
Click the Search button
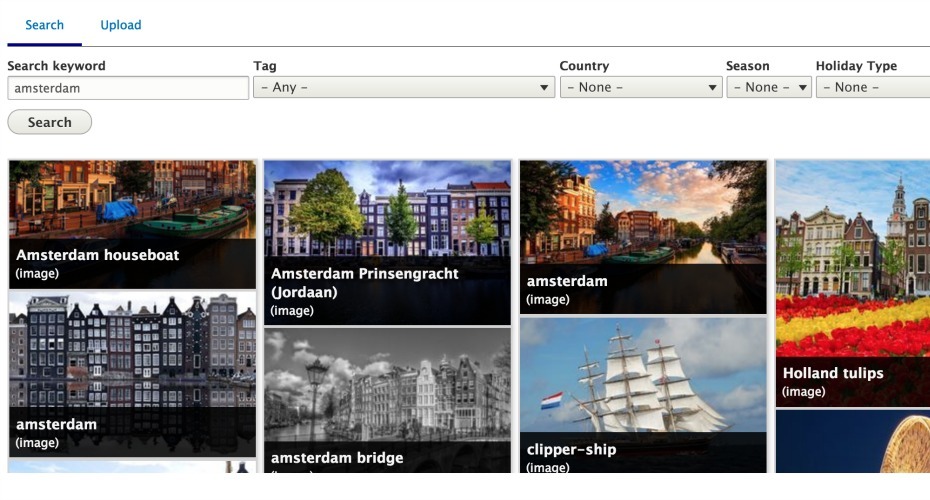[50, 122]
